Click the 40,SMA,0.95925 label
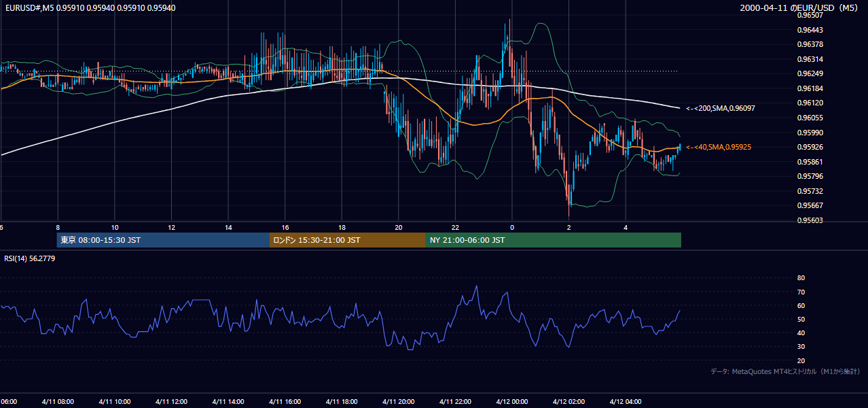868x408 pixels. pos(719,147)
